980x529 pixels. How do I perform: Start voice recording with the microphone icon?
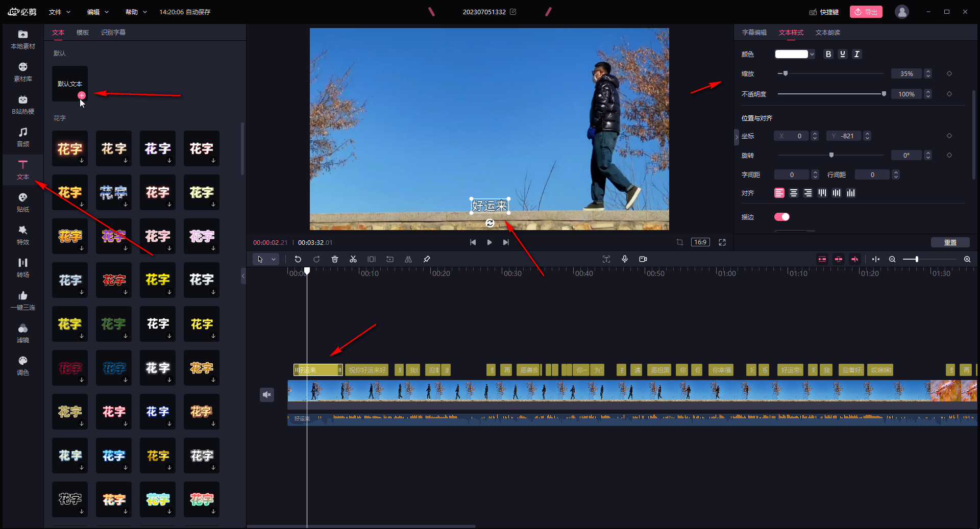coord(624,259)
